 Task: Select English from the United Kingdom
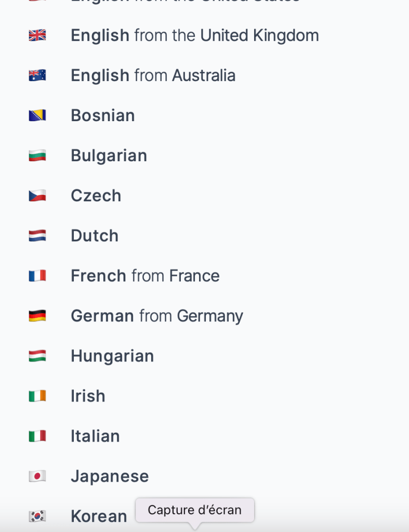click(x=194, y=35)
